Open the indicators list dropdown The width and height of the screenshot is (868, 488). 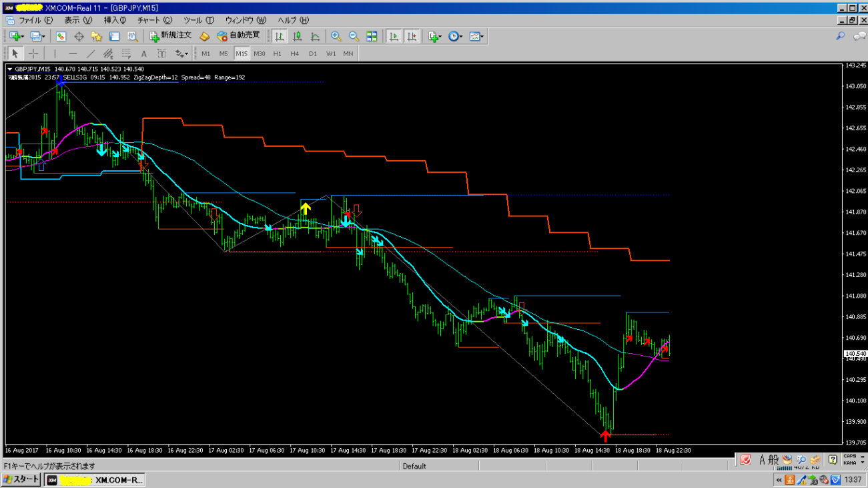coord(436,37)
